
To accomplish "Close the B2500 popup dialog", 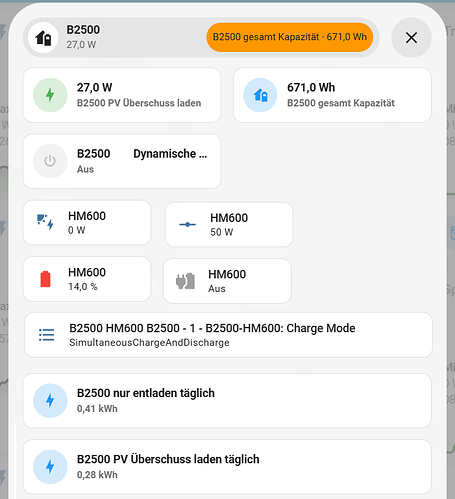I will tap(411, 38).
